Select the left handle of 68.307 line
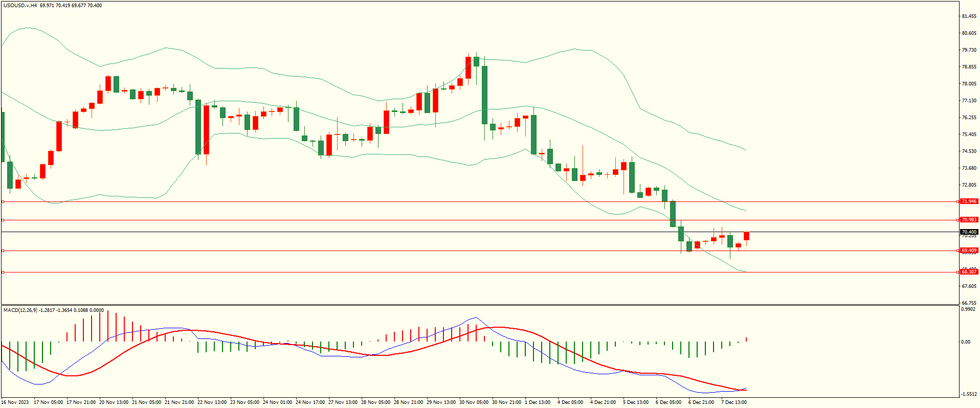Screen dimensions: 980x408 3,273
